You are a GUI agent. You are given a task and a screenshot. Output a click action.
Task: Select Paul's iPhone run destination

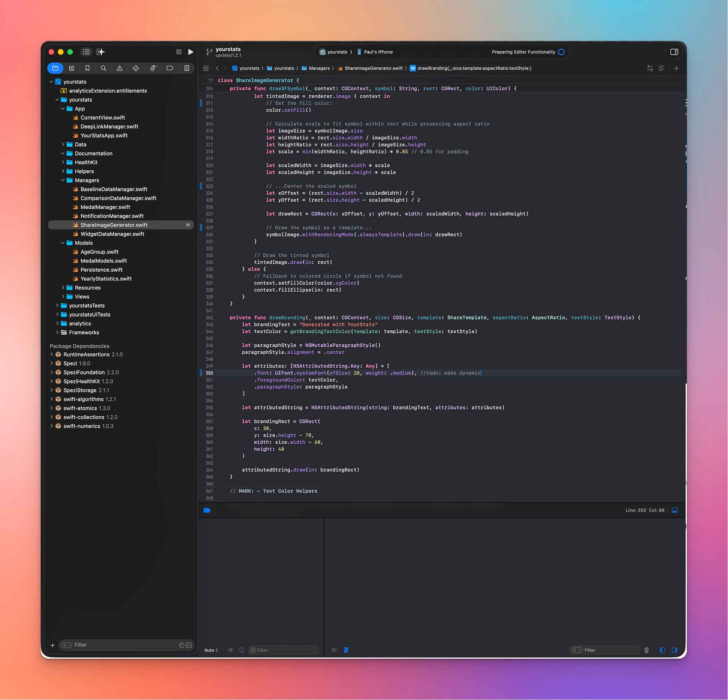378,52
